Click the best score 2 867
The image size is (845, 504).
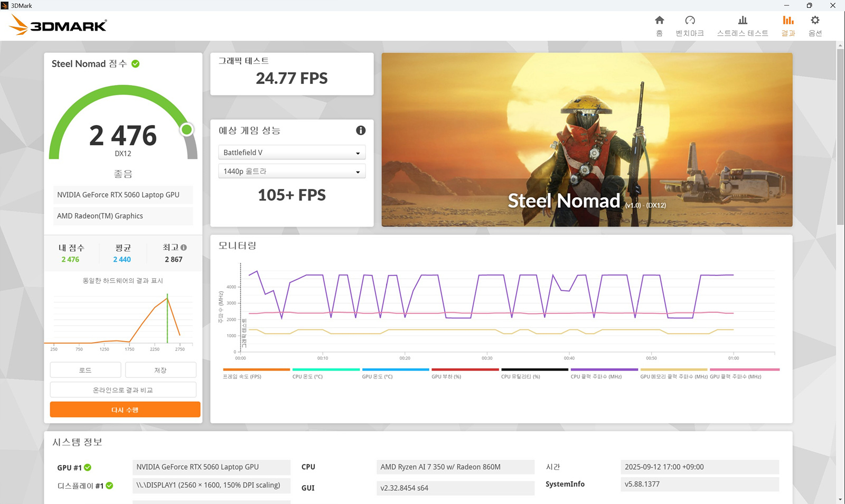[174, 260]
